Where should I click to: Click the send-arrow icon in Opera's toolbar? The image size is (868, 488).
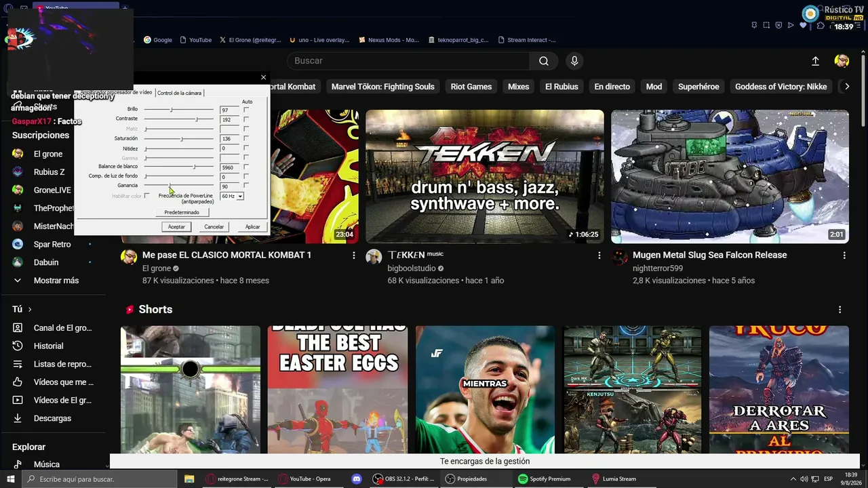pyautogui.click(x=791, y=25)
